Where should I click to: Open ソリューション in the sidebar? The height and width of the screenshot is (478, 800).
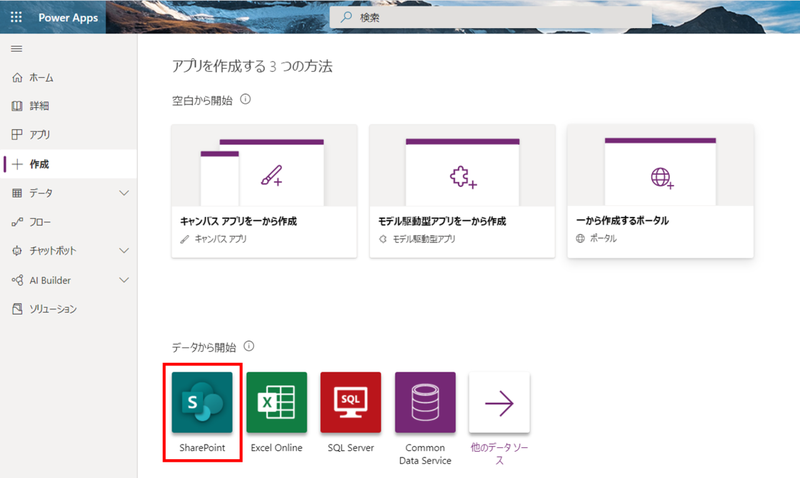[x=68, y=309]
